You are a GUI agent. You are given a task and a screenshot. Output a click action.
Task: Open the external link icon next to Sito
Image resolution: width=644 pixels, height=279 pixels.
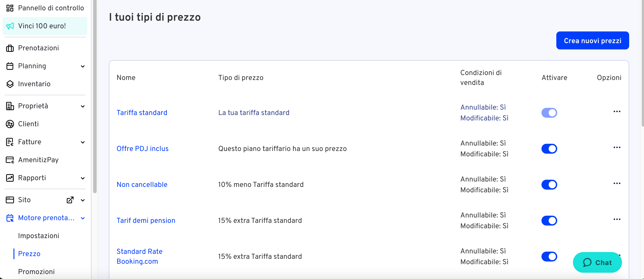70,200
